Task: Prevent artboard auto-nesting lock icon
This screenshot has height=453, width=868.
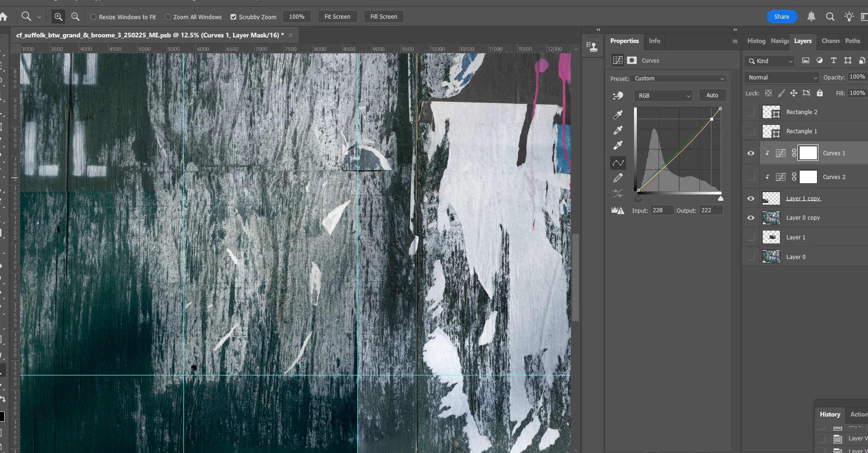Action: pos(806,93)
